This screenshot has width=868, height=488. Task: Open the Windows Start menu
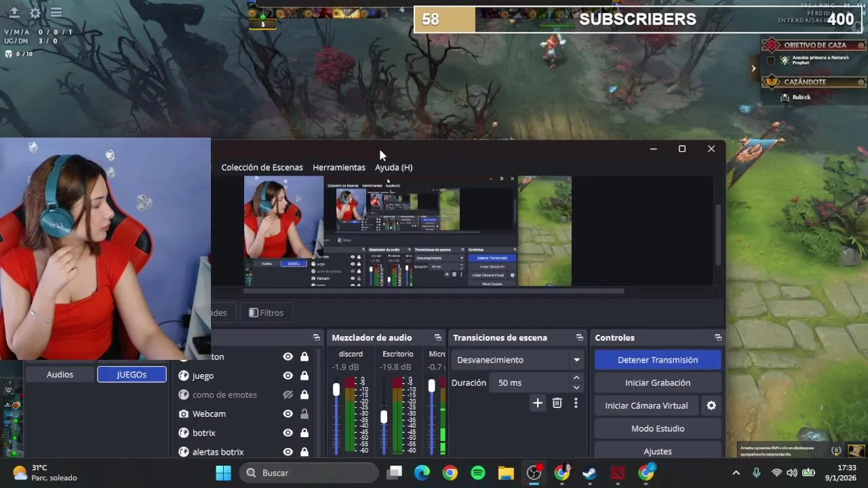223,472
